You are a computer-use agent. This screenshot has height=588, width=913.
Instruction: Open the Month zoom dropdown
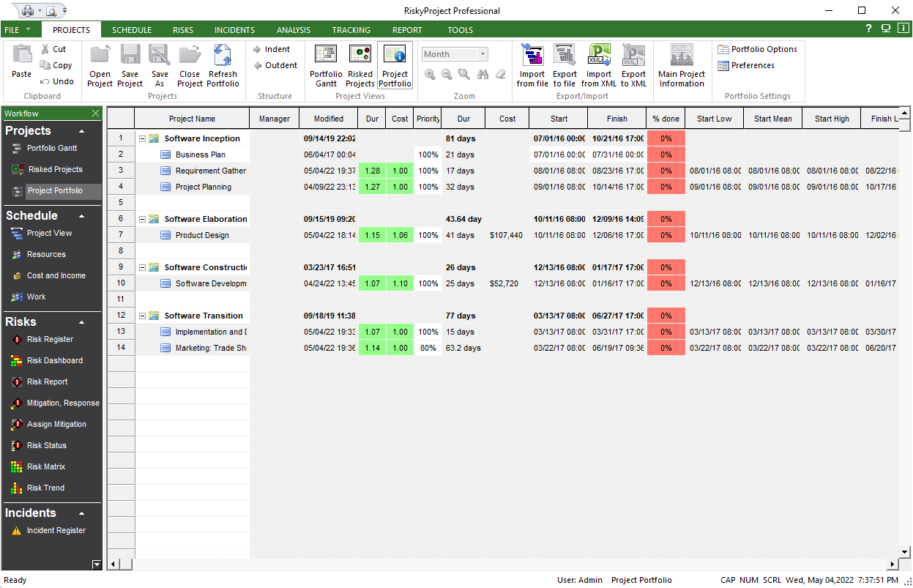coord(482,54)
